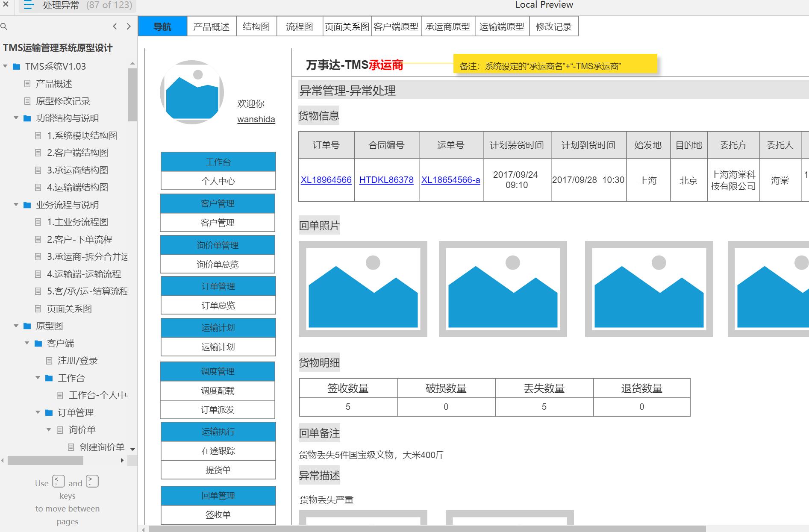Click main page bottom horizontal scrollbar
Viewport: 809px width, 532px height.
pos(427,529)
